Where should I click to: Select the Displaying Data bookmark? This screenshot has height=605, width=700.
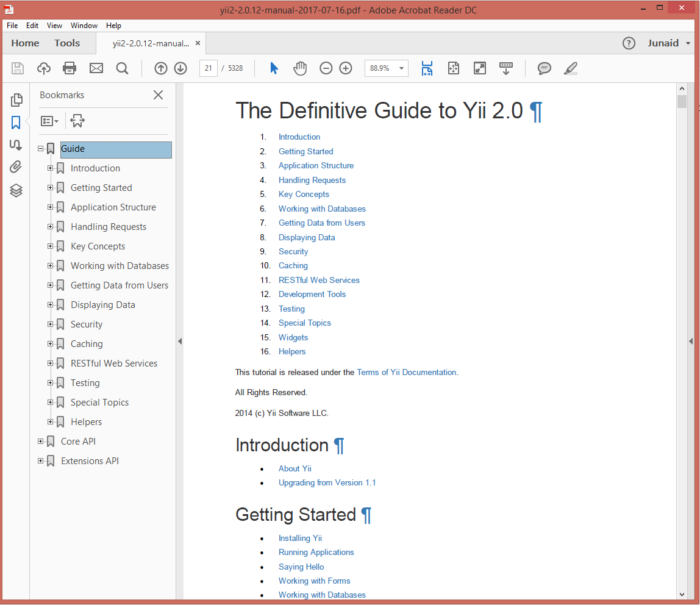pos(103,305)
